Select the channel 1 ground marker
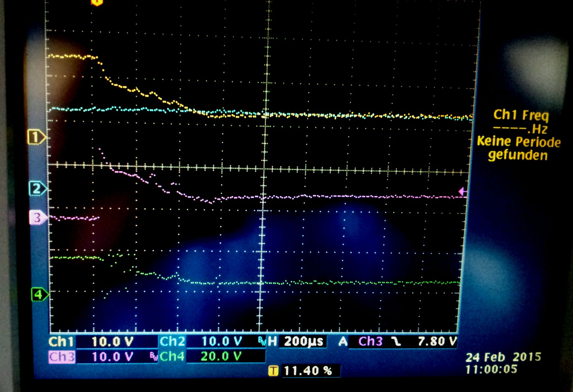This screenshot has height=392, width=573. click(36, 137)
